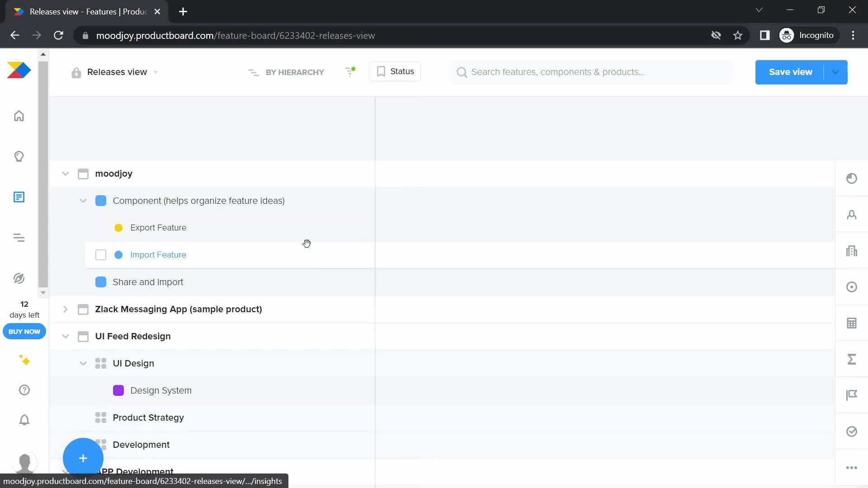Open notifications bell icon
The width and height of the screenshot is (868, 488).
(x=24, y=420)
